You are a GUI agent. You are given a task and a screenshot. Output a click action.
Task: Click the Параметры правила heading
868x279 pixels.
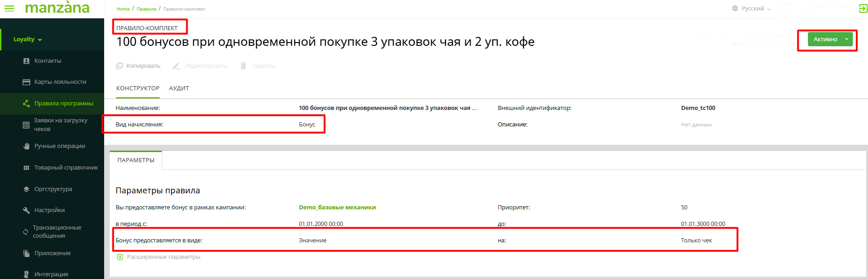(158, 191)
